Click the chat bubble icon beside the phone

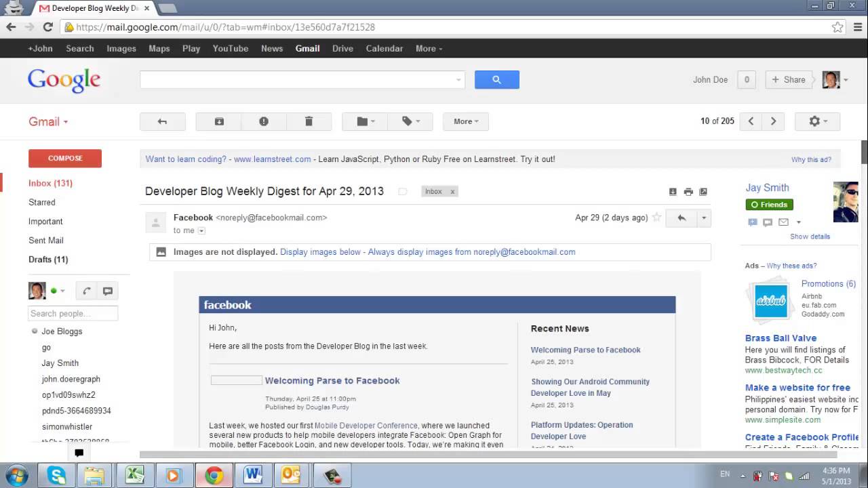[x=107, y=291]
